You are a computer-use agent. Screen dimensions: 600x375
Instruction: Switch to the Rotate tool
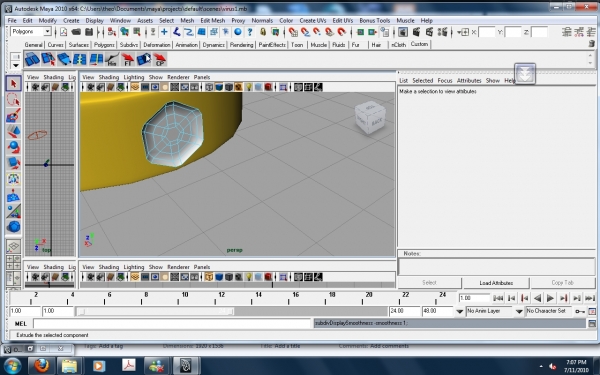click(x=14, y=147)
